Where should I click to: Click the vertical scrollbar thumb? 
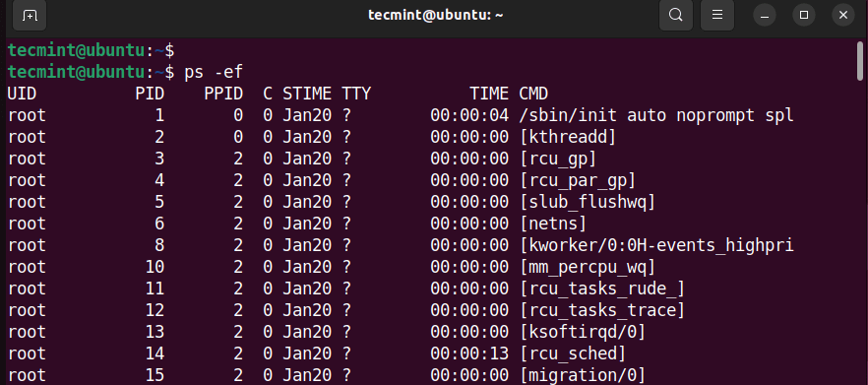tap(860, 62)
